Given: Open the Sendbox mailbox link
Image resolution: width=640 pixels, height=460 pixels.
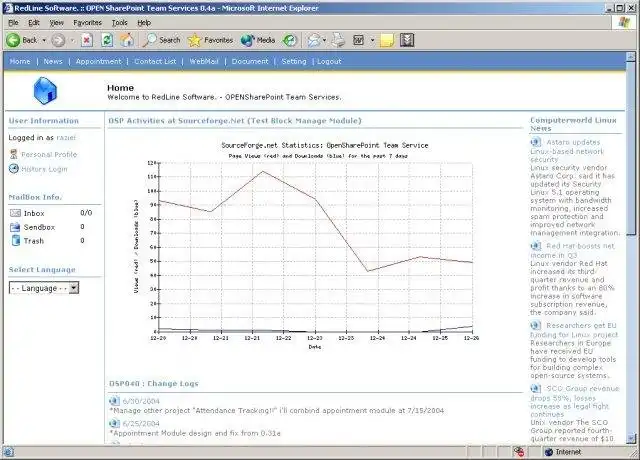Looking at the screenshot, I should pyautogui.click(x=39, y=227).
